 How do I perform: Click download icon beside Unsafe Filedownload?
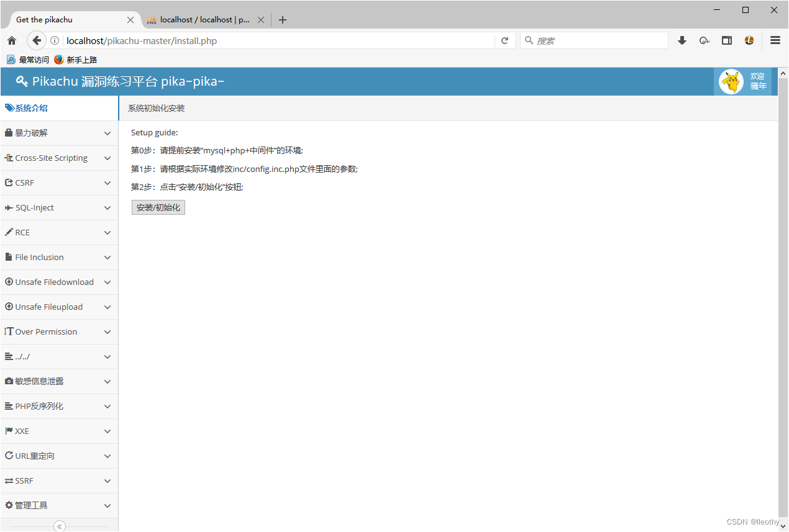coord(9,282)
